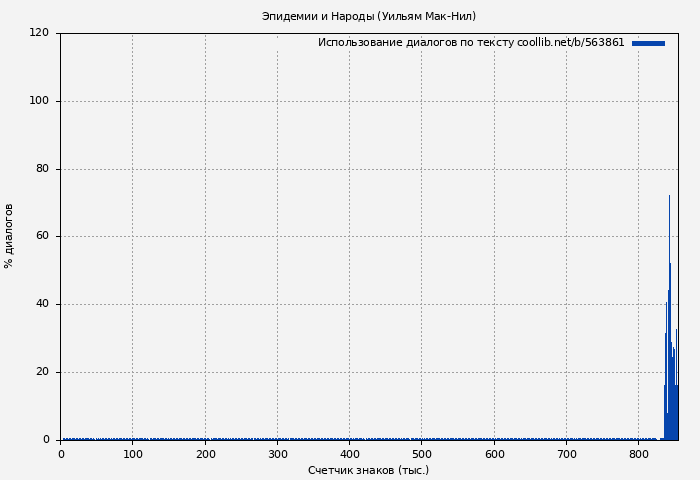Viewport: 700px width, 480px height.
Task: Click the 800 tick on the horizontal axis
Action: click(x=638, y=455)
